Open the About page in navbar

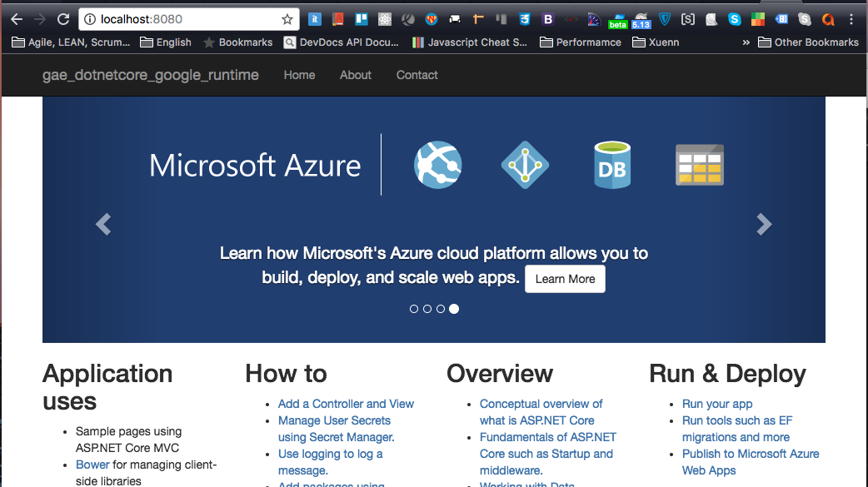click(356, 75)
